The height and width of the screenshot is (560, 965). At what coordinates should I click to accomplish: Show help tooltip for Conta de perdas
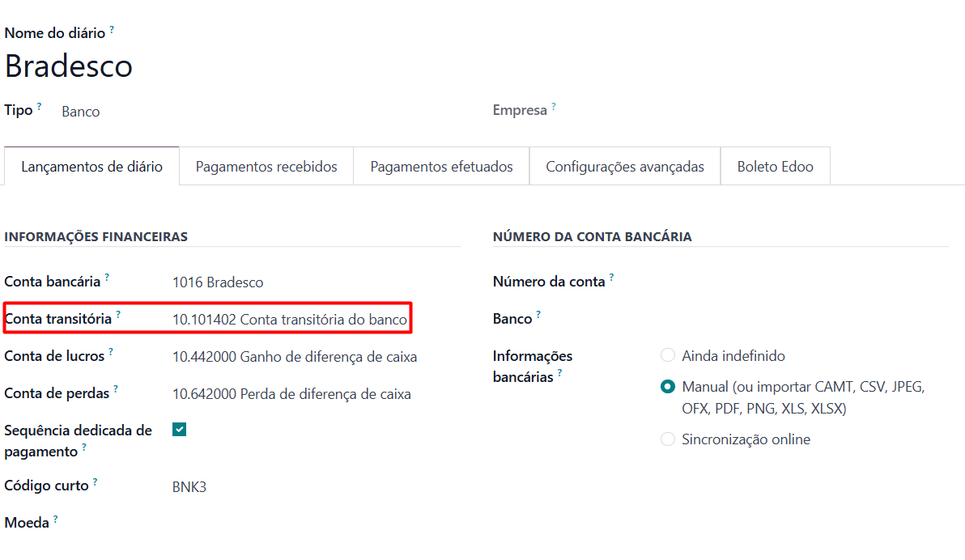(x=115, y=389)
